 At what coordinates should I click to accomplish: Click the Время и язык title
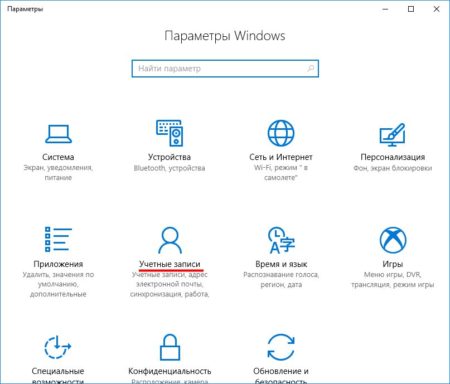click(x=281, y=264)
